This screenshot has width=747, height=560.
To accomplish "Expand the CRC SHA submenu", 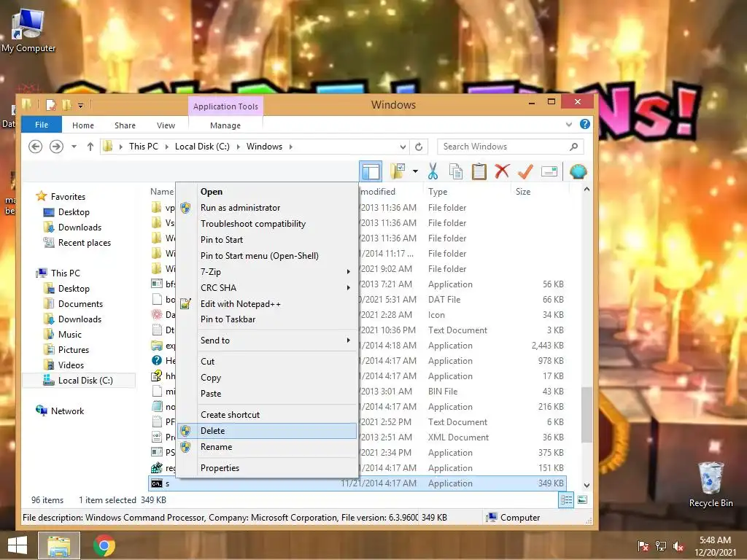I will 267,287.
